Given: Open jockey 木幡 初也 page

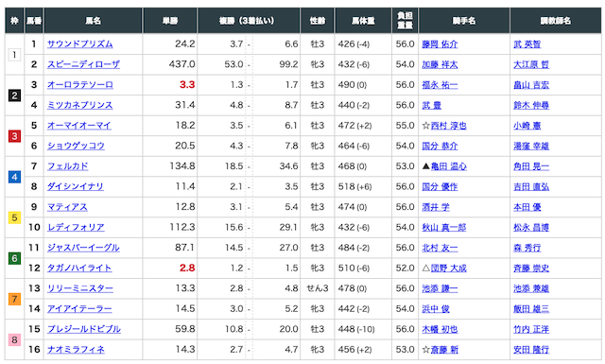Looking at the screenshot, I should 440,329.
